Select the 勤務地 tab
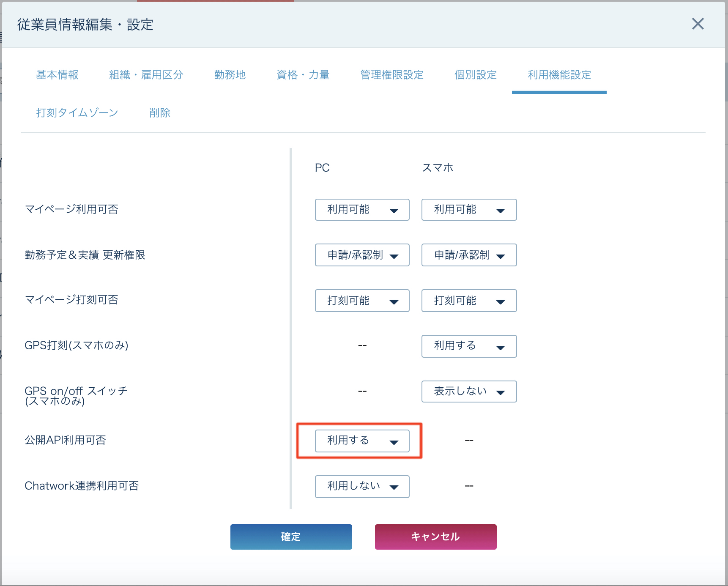 [x=230, y=75]
